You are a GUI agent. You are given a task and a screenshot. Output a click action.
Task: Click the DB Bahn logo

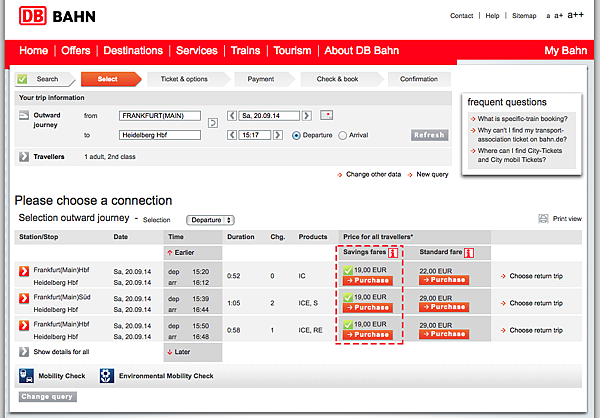click(57, 16)
